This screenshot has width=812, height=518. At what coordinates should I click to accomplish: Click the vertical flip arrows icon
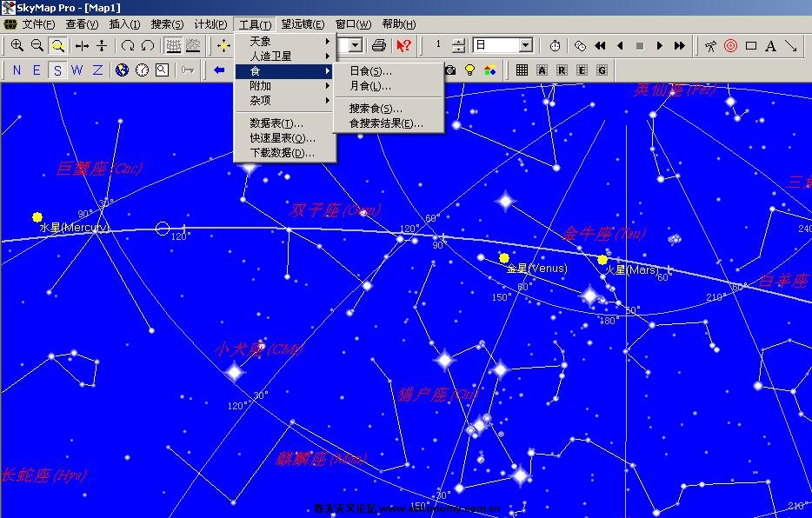pyautogui.click(x=102, y=45)
